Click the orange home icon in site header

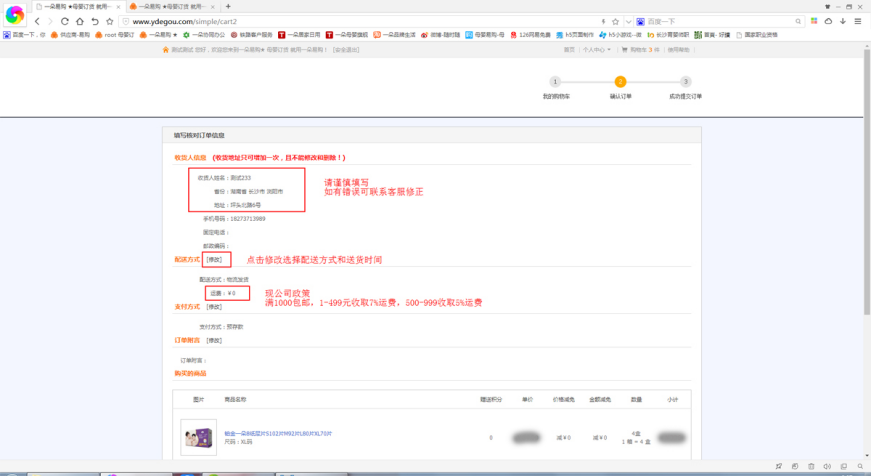point(166,49)
